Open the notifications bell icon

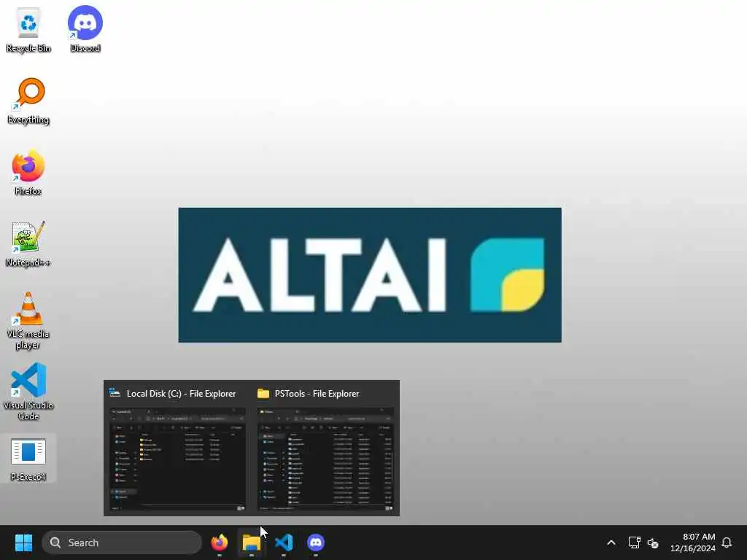point(727,542)
